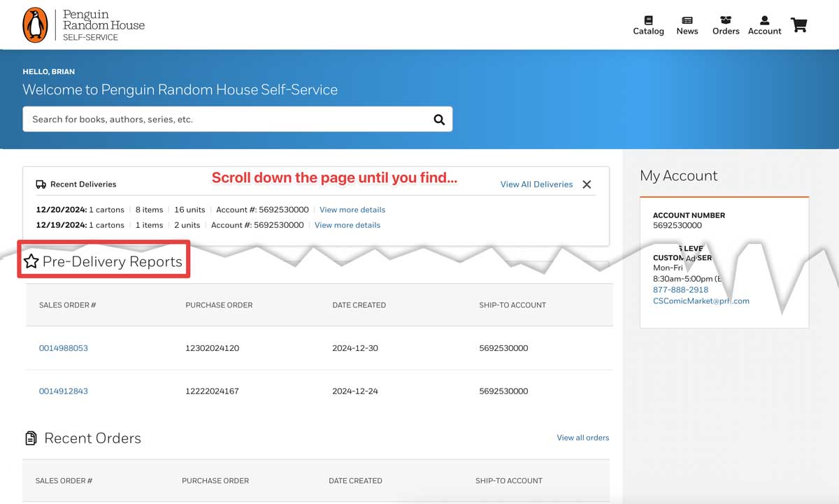This screenshot has height=504, width=839.
Task: Click Pre-Delivery PURCHASE ORDER column header
Action: pyautogui.click(x=219, y=305)
